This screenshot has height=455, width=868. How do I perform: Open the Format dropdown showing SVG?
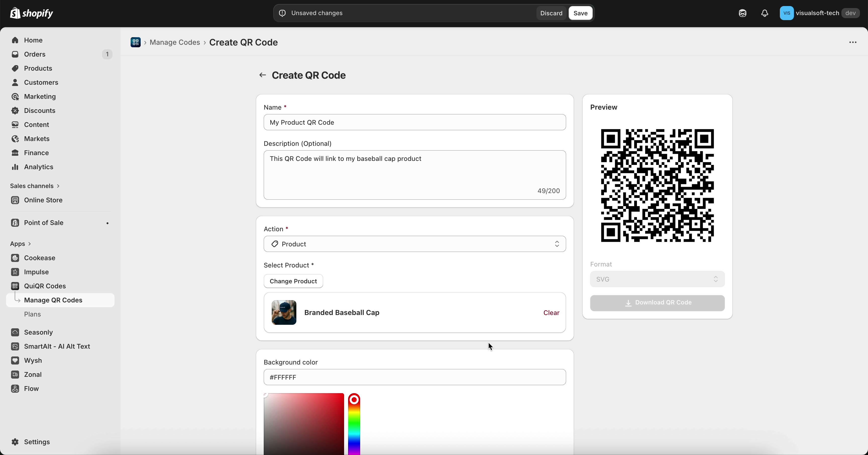tap(657, 279)
